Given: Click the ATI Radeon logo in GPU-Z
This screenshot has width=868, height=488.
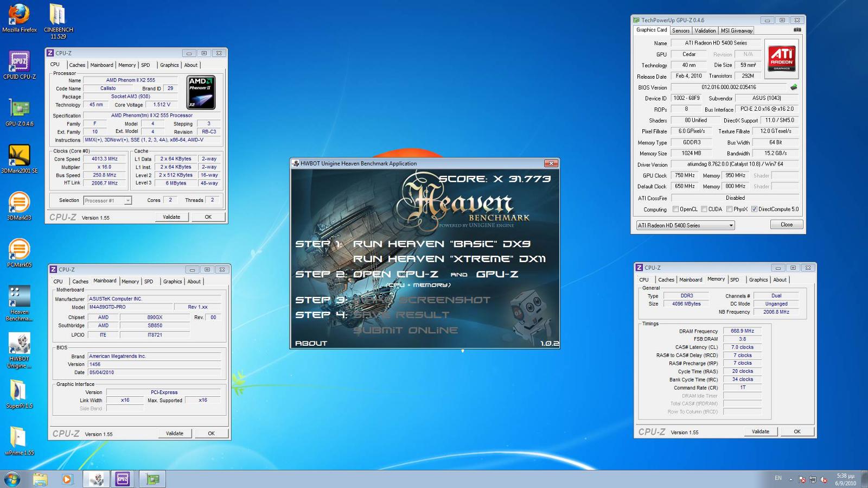Looking at the screenshot, I should click(781, 59).
